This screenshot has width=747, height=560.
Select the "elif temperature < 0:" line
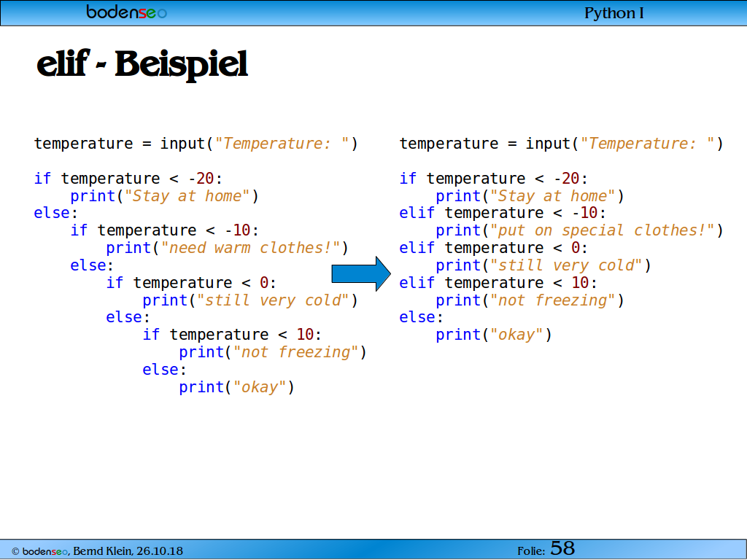tap(494, 248)
